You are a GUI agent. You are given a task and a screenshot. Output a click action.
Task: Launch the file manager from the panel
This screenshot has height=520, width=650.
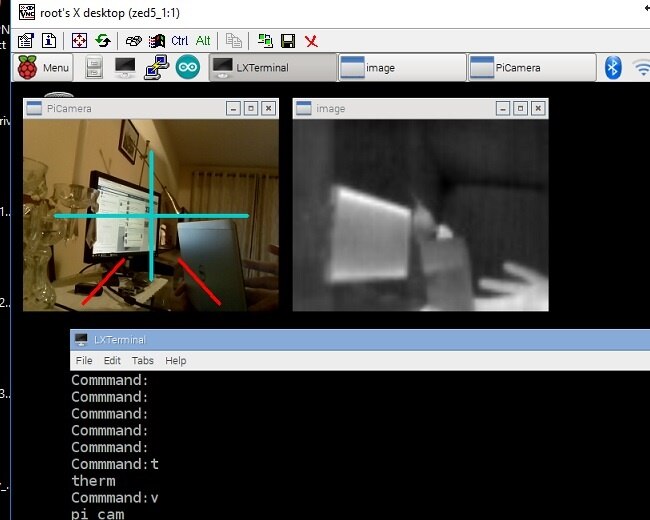94,68
